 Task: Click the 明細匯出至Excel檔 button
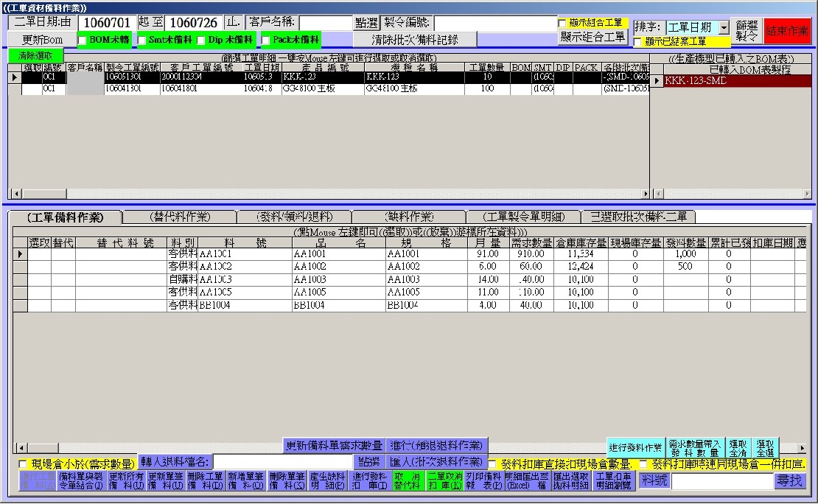pyautogui.click(x=527, y=481)
